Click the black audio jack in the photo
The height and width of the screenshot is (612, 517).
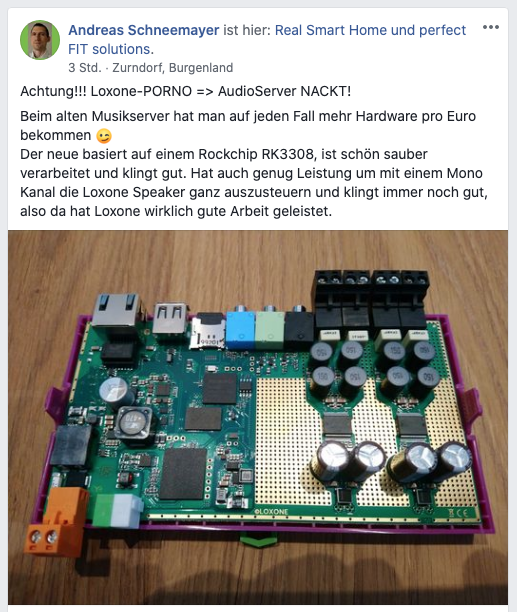299,328
